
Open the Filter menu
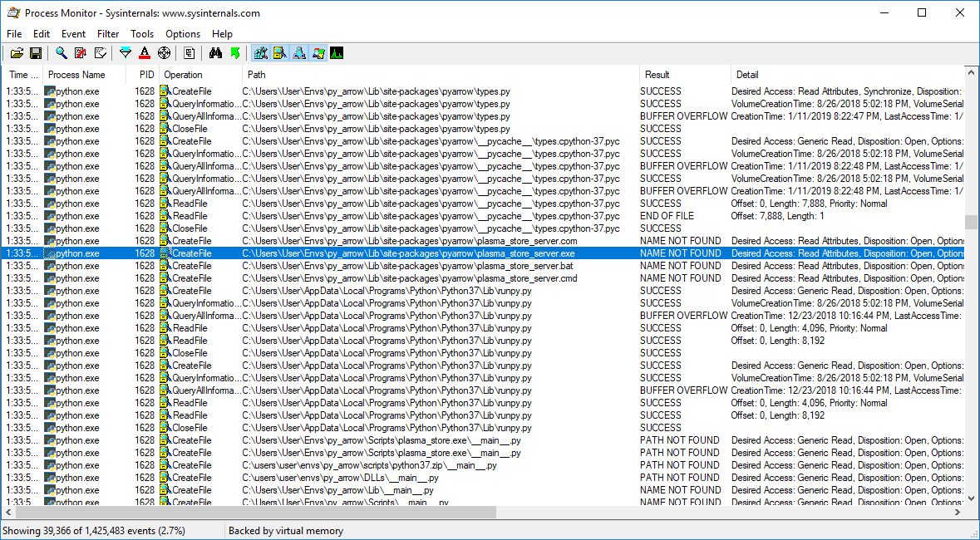pyautogui.click(x=107, y=34)
